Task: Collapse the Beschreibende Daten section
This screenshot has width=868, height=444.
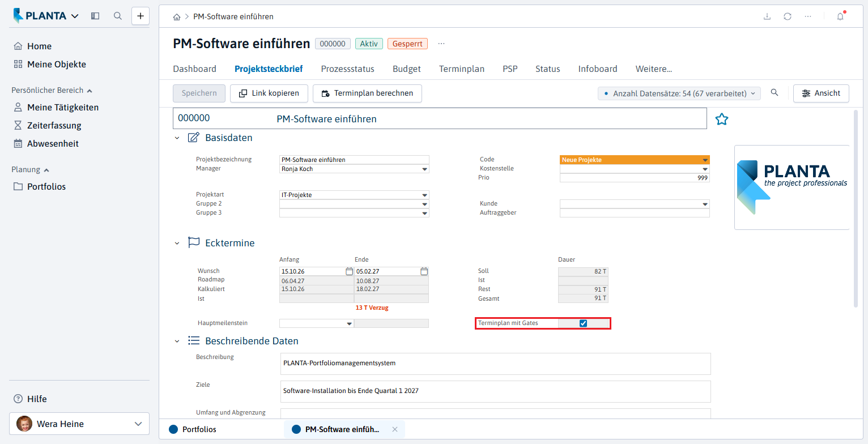Action: coord(177,341)
